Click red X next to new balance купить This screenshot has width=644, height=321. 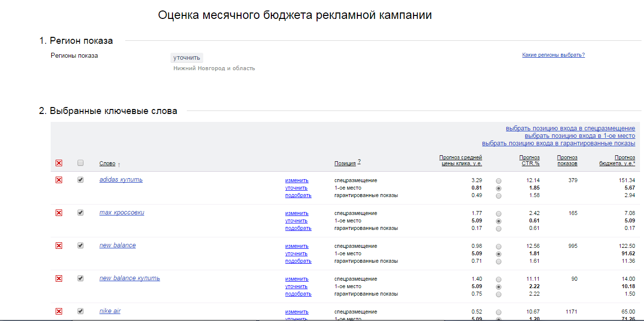click(x=59, y=279)
